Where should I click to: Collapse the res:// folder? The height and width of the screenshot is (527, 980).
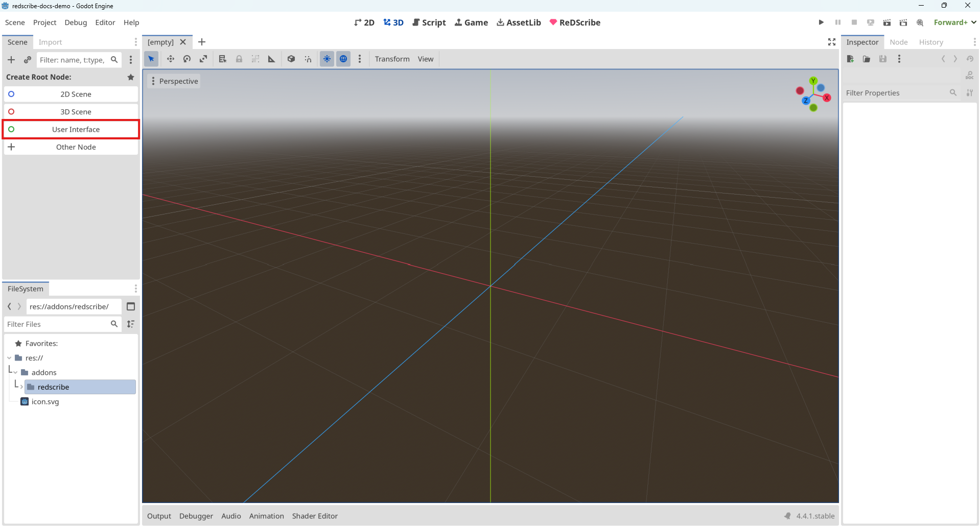10,358
